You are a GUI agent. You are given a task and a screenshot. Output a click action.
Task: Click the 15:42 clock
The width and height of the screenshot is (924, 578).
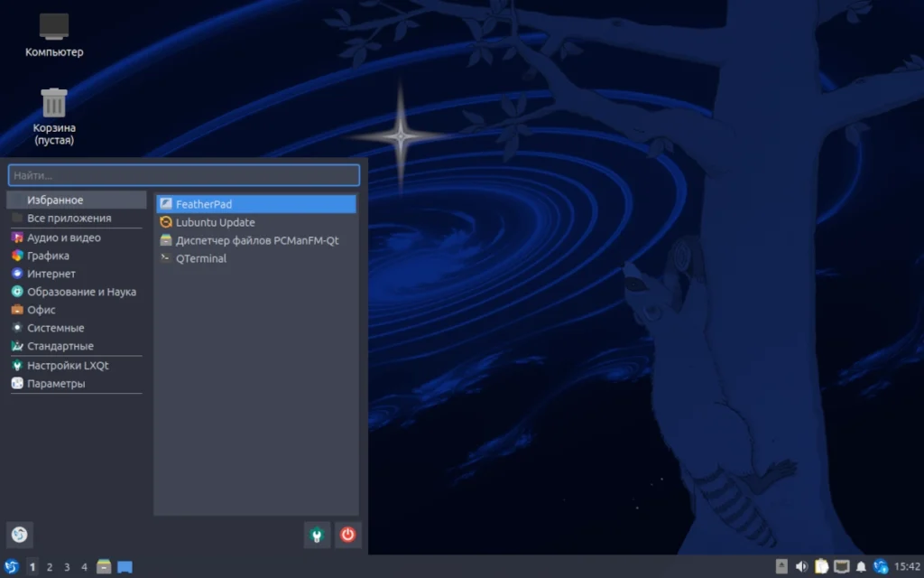907,567
